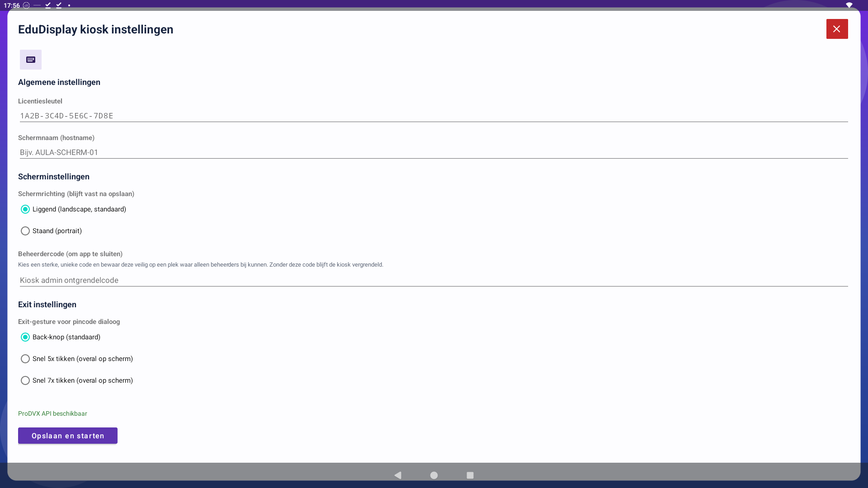Image resolution: width=868 pixels, height=488 pixels.
Task: Click Opslaan en starten button
Action: click(x=68, y=436)
